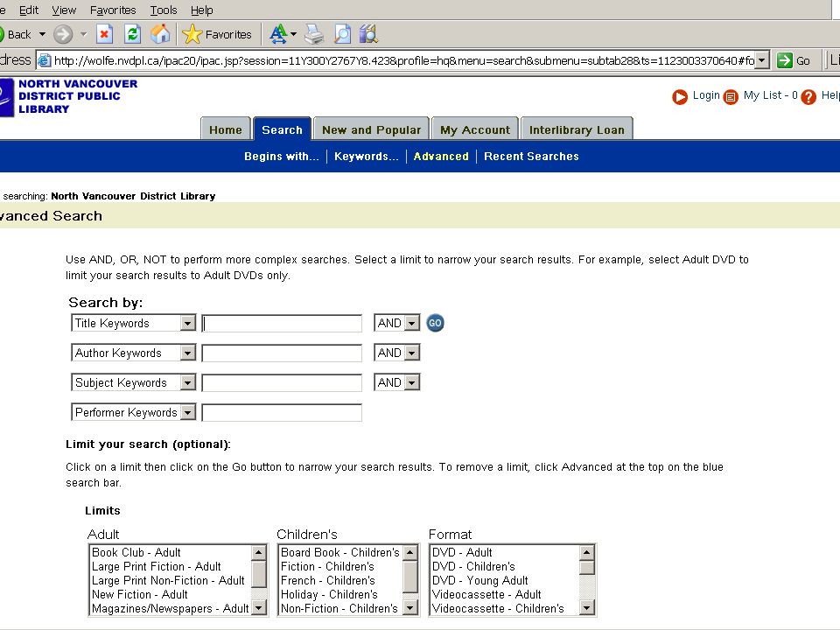
Task: Open the AND operator dropdown on Title row
Action: (x=411, y=323)
